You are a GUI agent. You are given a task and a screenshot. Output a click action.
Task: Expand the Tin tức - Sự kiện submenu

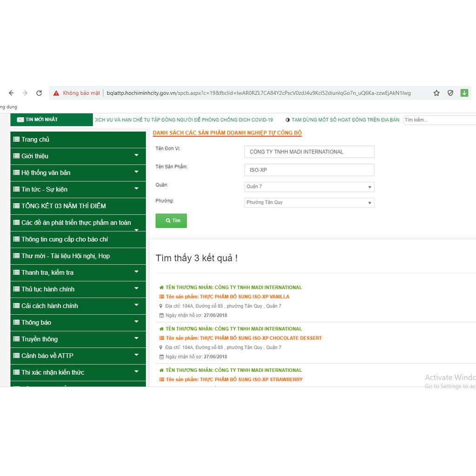136,189
